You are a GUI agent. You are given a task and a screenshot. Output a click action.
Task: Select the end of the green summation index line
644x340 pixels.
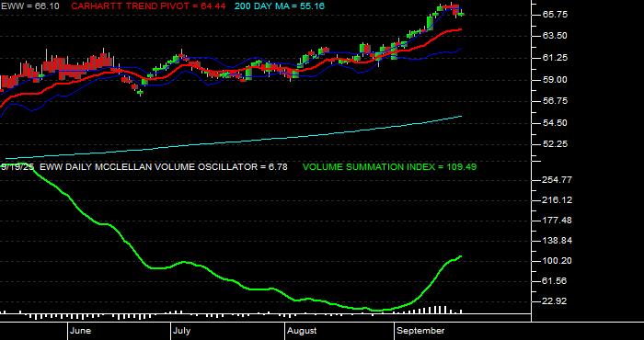click(460, 256)
